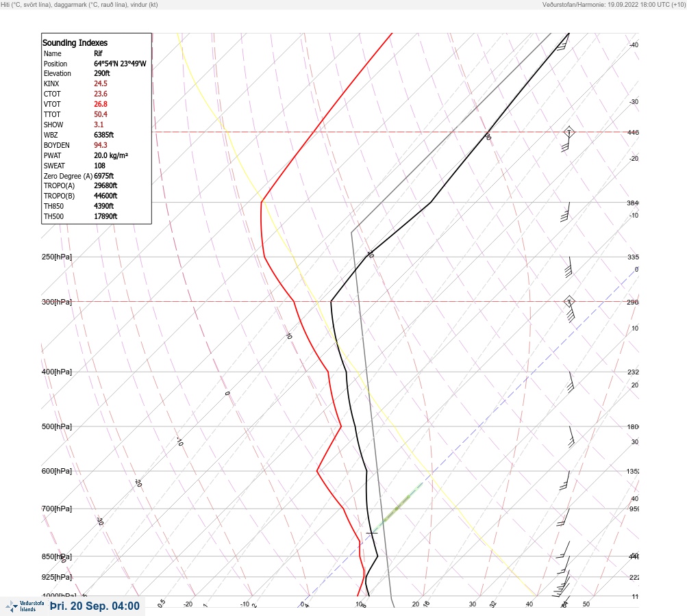Click the TTOT value 50.4
Screen dimensions: 687x616
point(100,114)
